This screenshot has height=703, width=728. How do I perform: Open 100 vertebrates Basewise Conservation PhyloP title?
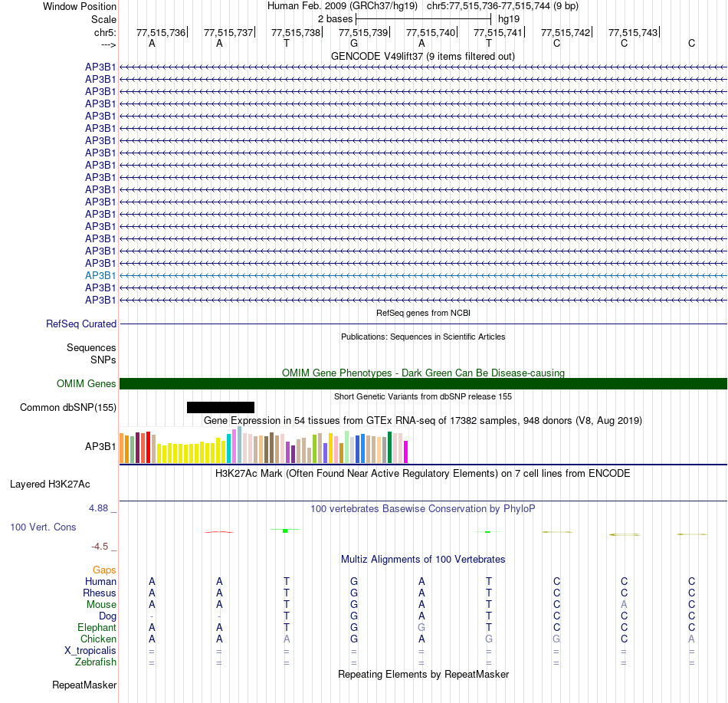(423, 508)
